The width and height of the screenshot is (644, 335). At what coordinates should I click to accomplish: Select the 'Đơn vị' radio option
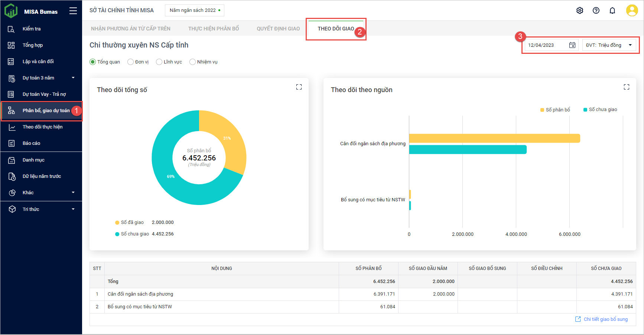click(130, 62)
